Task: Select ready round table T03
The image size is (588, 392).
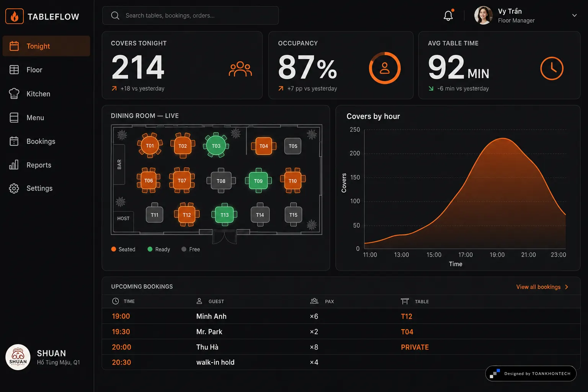Action: [x=216, y=145]
